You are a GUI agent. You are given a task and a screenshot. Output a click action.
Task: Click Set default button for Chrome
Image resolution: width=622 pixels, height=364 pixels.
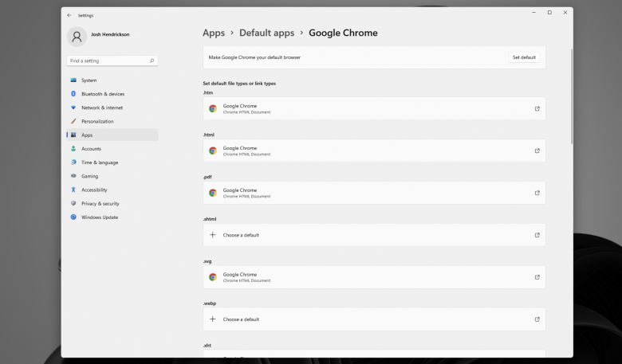[524, 57]
